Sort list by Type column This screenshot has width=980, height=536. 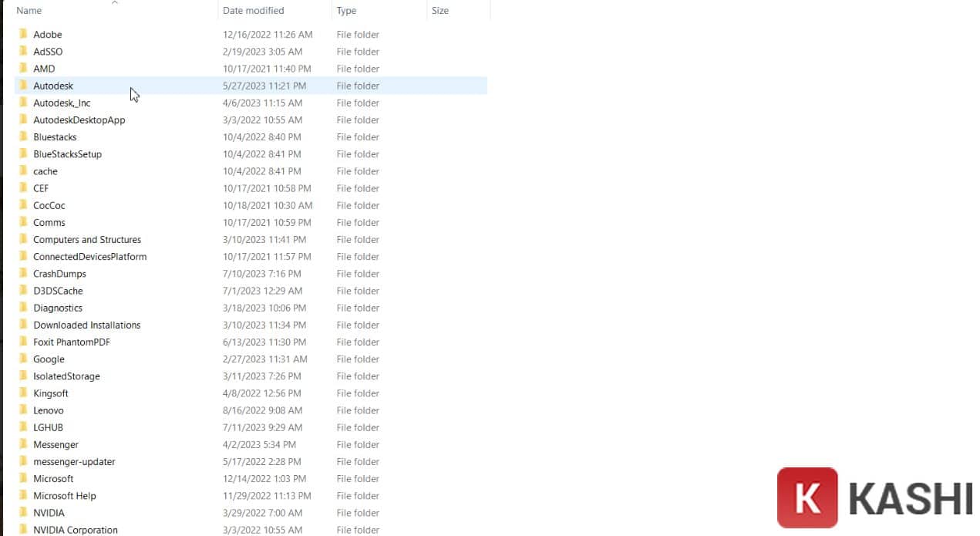[x=346, y=11]
